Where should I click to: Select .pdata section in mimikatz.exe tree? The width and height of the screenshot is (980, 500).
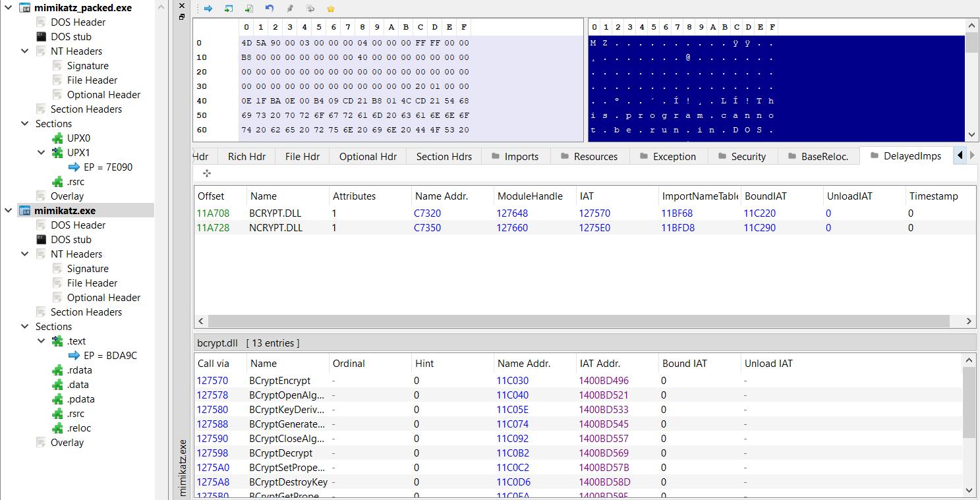72,399
